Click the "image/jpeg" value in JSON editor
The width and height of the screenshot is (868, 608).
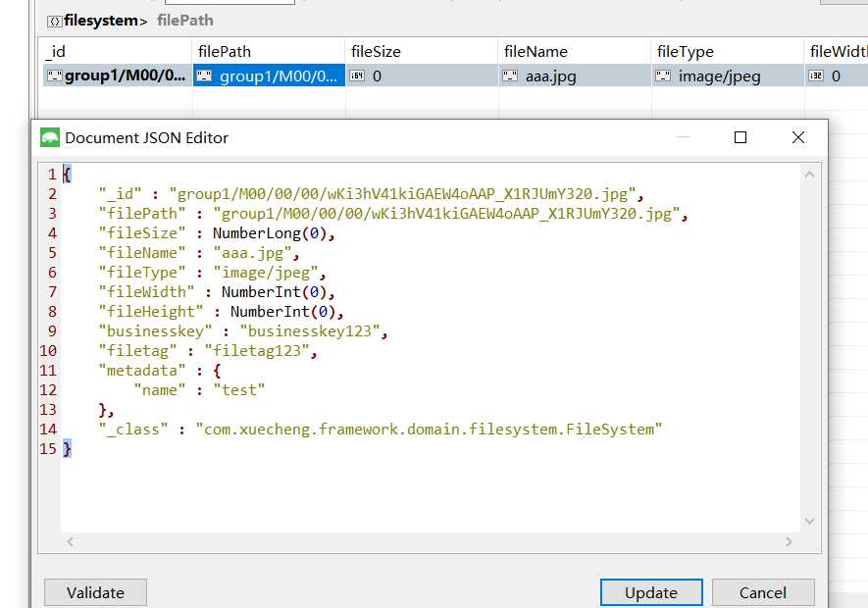(265, 273)
